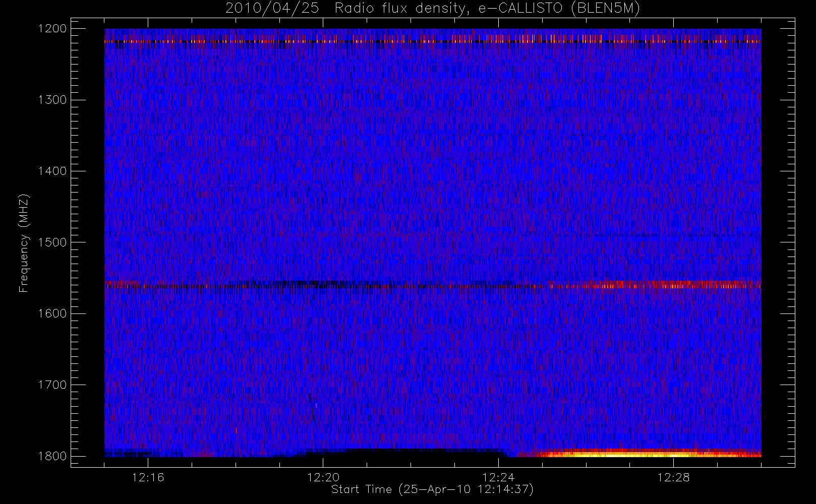816x504 pixels.
Task: Click the plot title '2010/04/25 Radio flux density, e-CALLISTO (BLEN5M)'
Action: [433, 8]
